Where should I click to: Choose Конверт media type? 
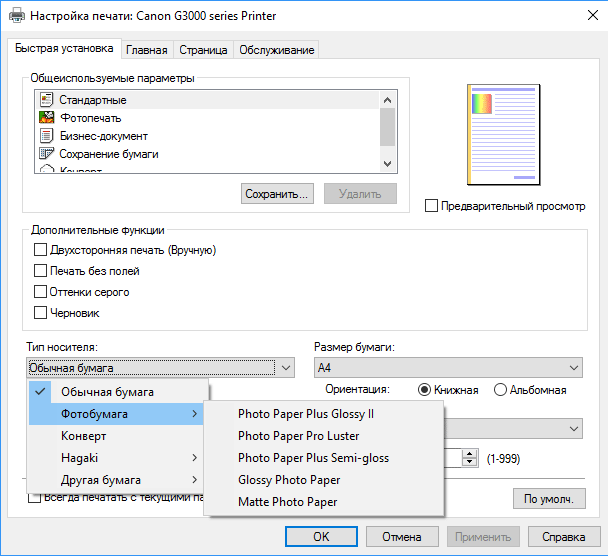tap(116, 436)
